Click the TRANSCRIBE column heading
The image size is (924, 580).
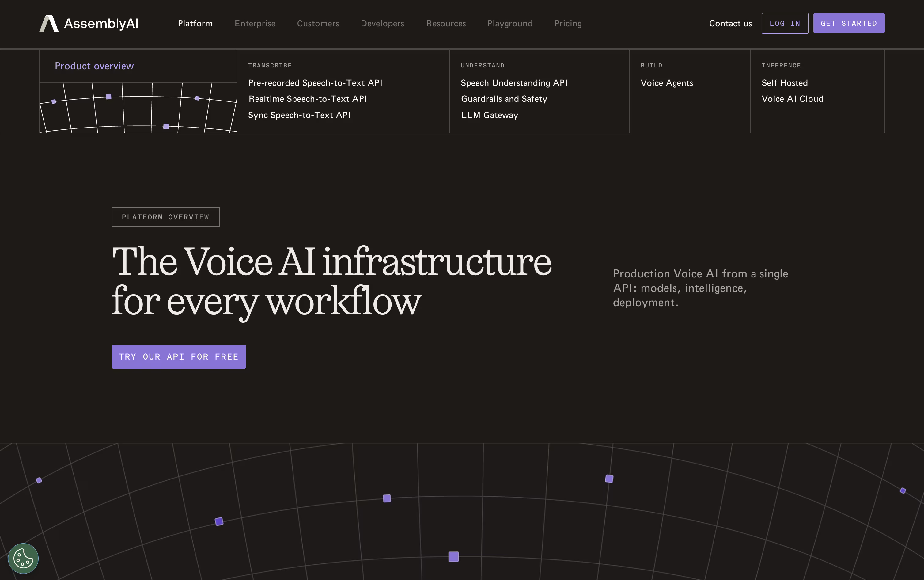(x=270, y=66)
